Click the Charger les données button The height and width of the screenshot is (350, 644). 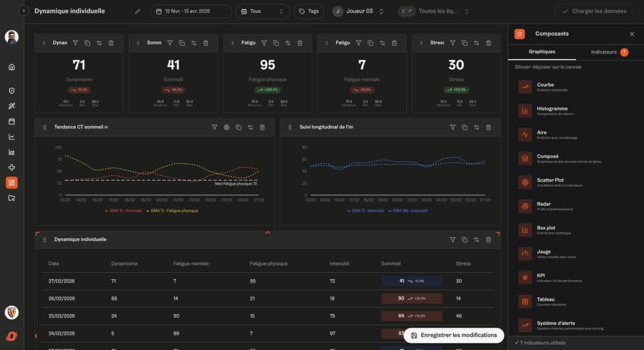(x=594, y=11)
